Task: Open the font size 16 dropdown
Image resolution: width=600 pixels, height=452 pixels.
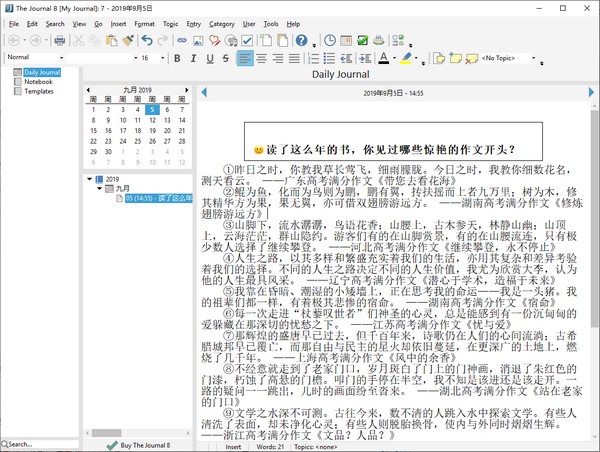Action: (x=159, y=58)
